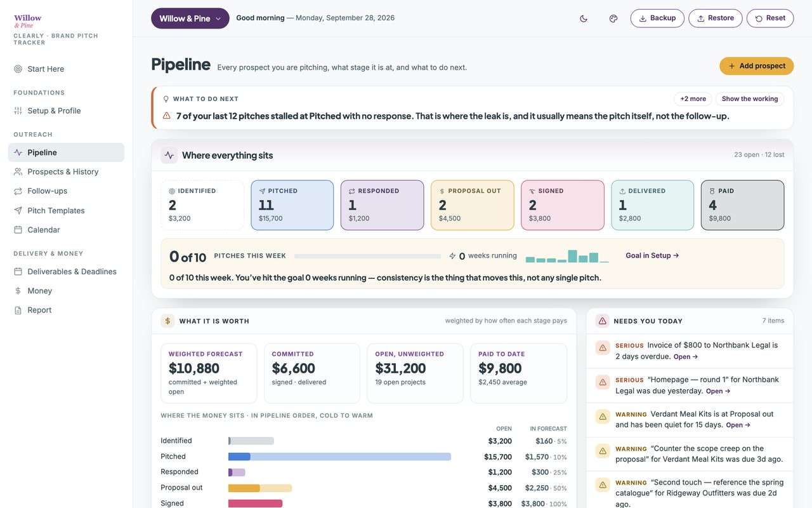The height and width of the screenshot is (508, 812).
Task: Follow the Goal in Setup link
Action: [x=652, y=255]
